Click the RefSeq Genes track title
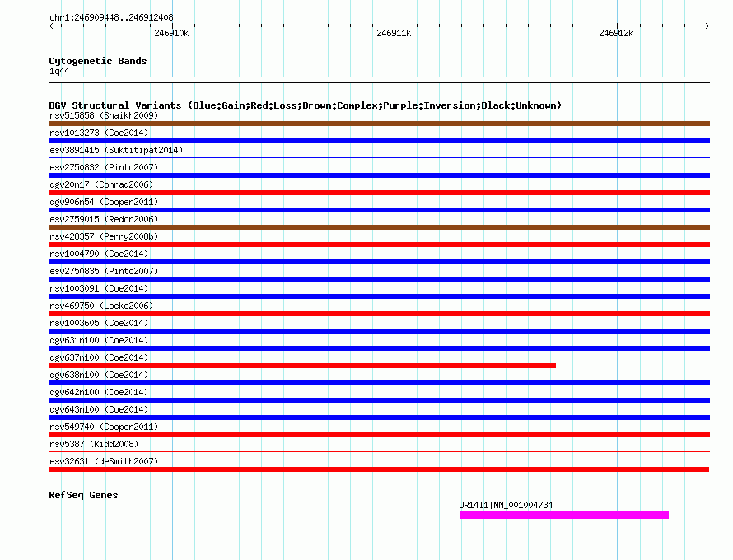This screenshot has height=560, width=733. [x=83, y=495]
